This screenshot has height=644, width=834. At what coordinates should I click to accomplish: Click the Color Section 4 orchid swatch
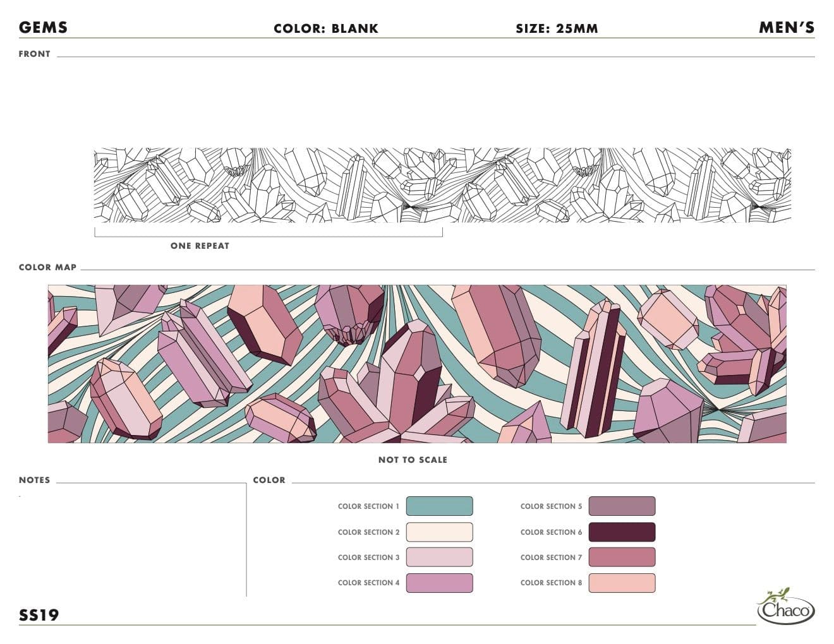point(439,583)
